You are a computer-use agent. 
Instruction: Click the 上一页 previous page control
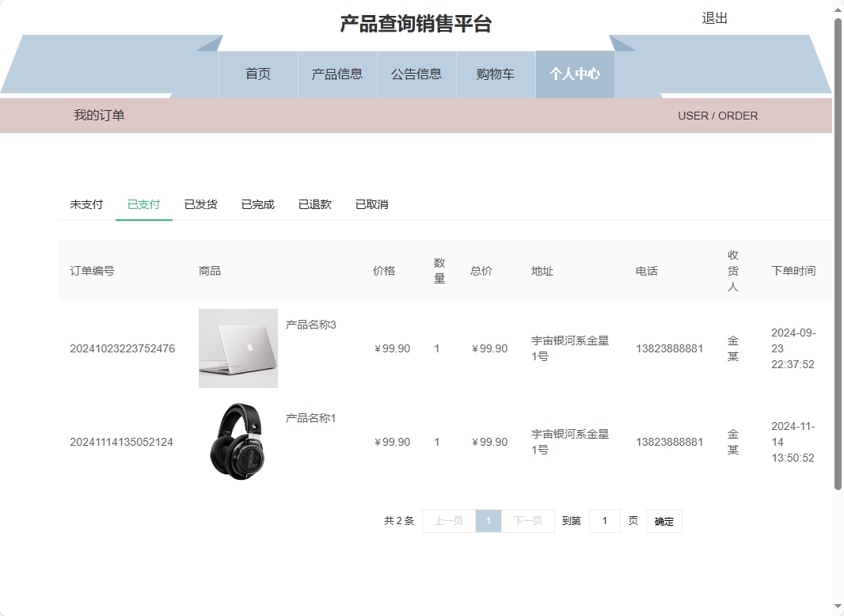[449, 520]
